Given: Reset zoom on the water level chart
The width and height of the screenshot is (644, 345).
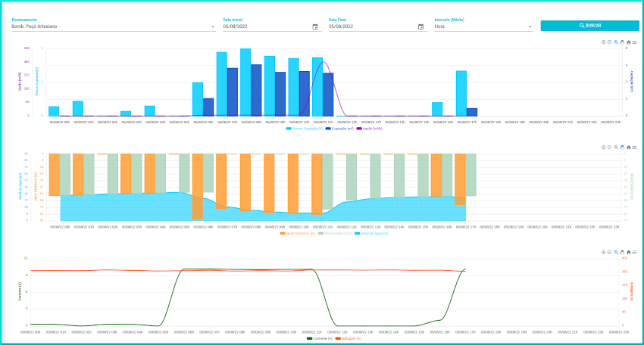Looking at the screenshot, I should click(x=628, y=148).
